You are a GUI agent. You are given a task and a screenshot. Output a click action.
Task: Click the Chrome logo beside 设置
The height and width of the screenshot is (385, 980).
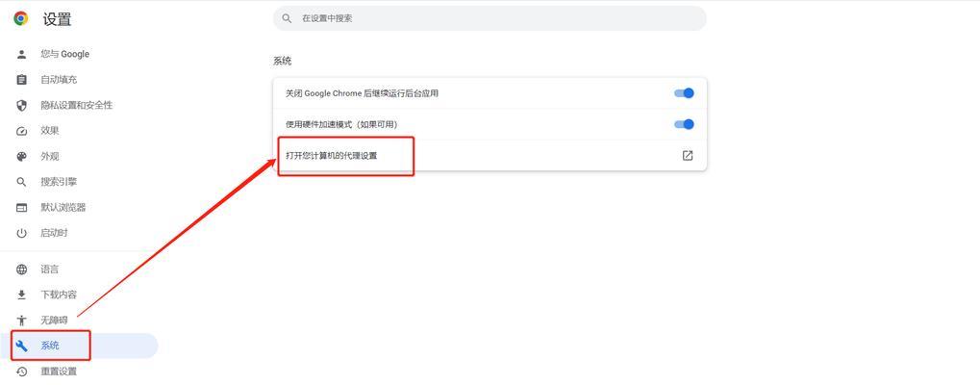[x=21, y=18]
